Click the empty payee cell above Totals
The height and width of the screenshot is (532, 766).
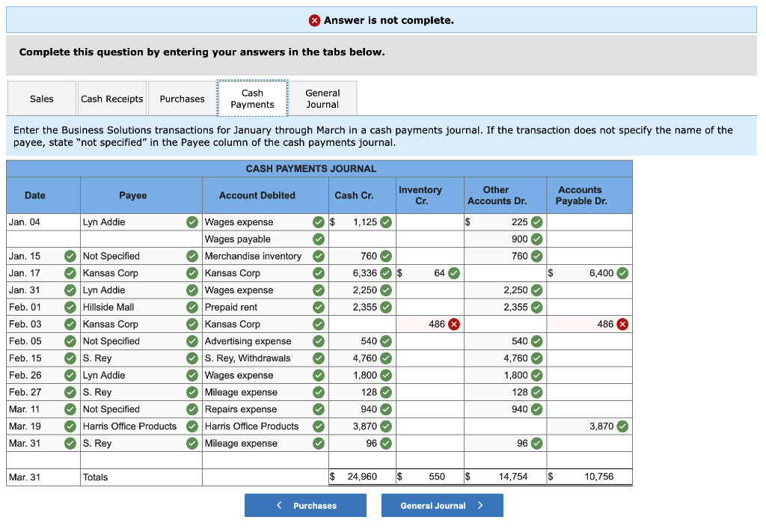[141, 460]
